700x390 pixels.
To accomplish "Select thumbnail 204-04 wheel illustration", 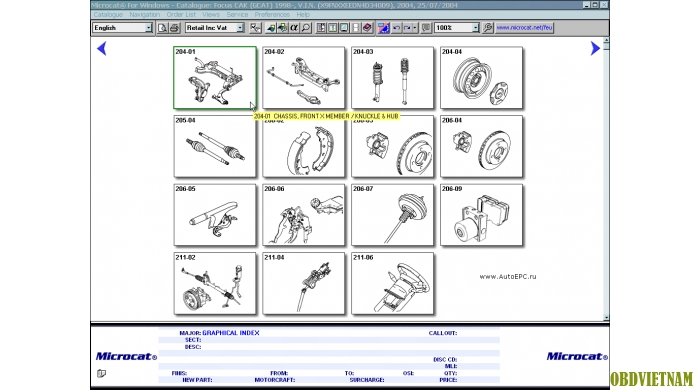I will pos(481,78).
